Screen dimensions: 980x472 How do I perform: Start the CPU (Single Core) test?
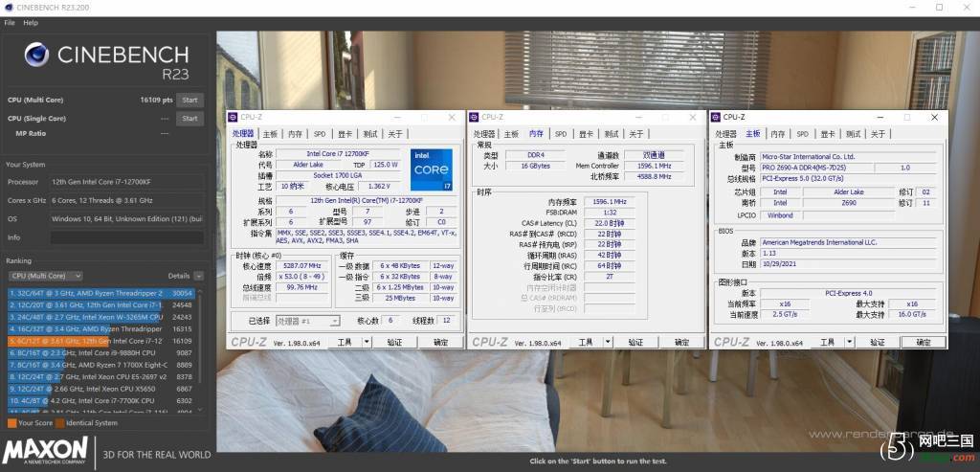[x=190, y=118]
